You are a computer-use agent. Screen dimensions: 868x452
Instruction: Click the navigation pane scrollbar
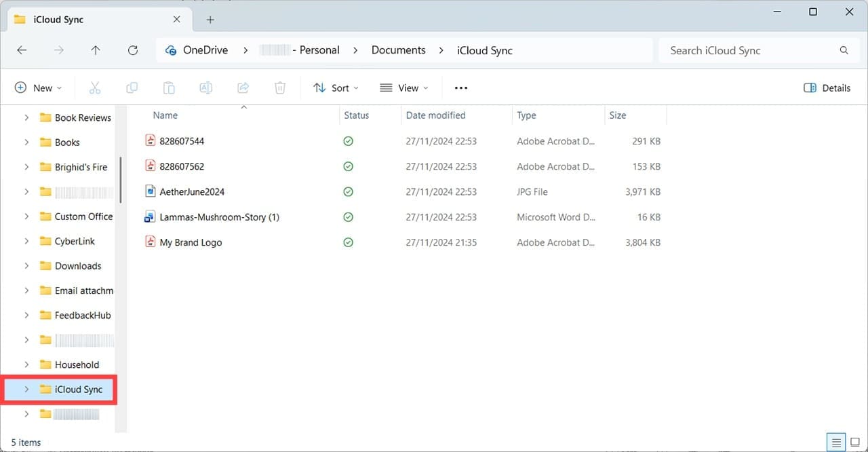(x=121, y=180)
